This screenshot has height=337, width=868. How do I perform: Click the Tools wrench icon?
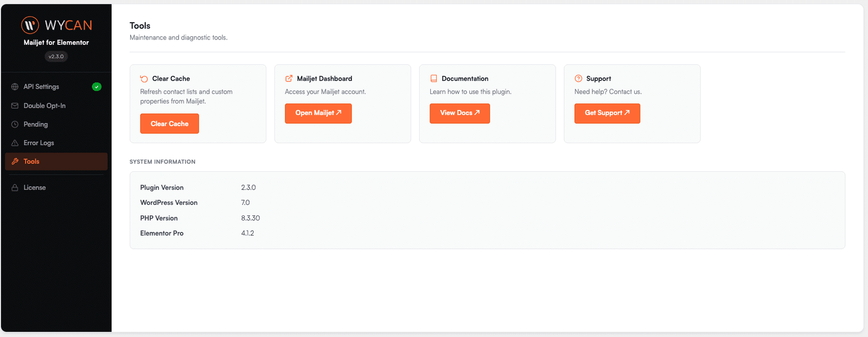pyautogui.click(x=15, y=161)
